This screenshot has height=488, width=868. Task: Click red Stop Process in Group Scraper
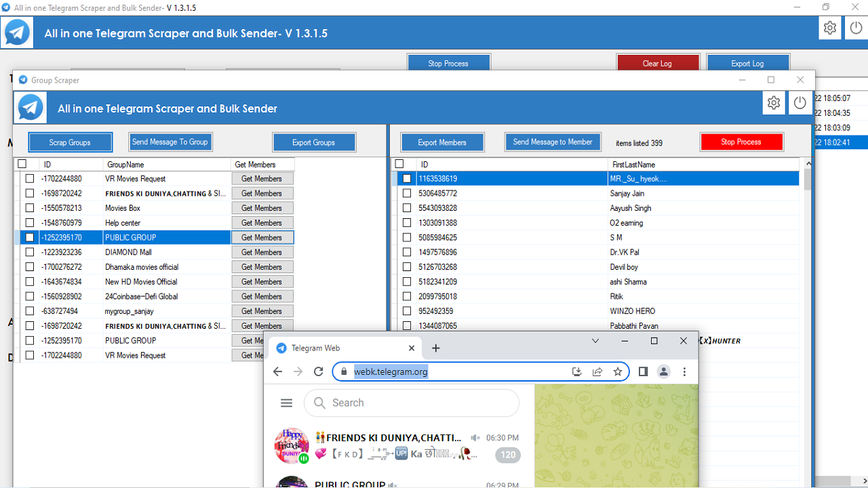(x=741, y=142)
